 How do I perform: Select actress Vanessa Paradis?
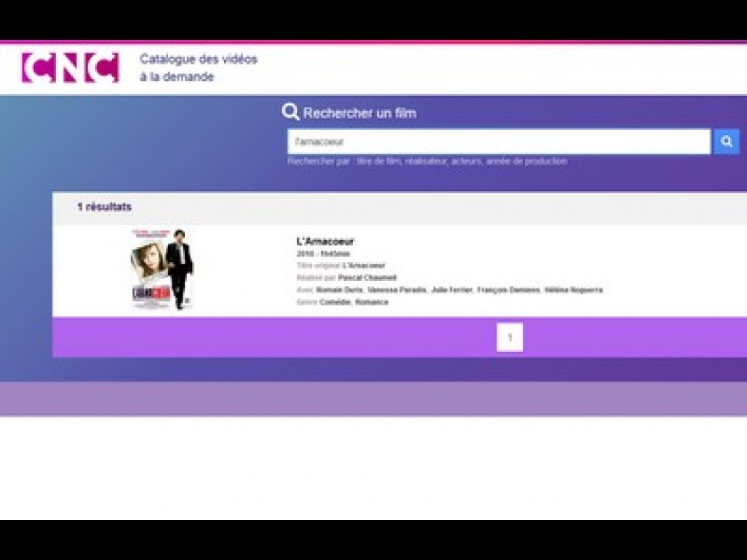pos(398,290)
